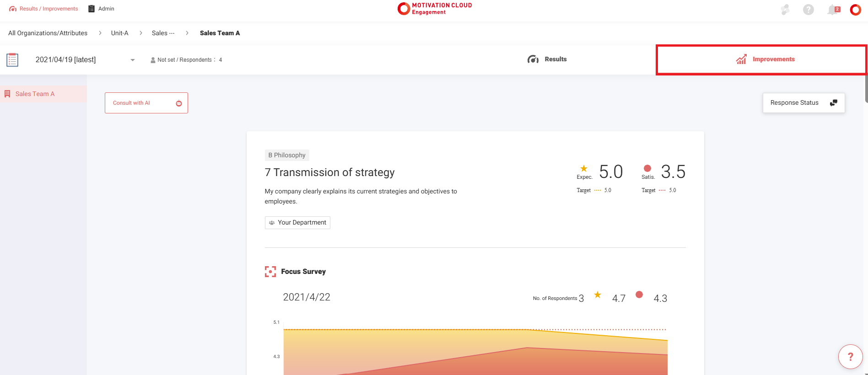Expand the 2021/04/19 [latest] date selector

point(66,60)
